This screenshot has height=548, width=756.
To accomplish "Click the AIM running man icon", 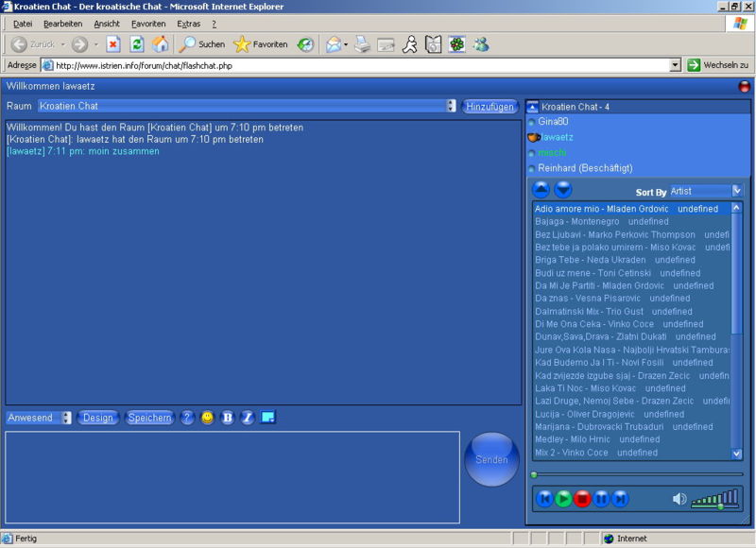I will coord(410,44).
